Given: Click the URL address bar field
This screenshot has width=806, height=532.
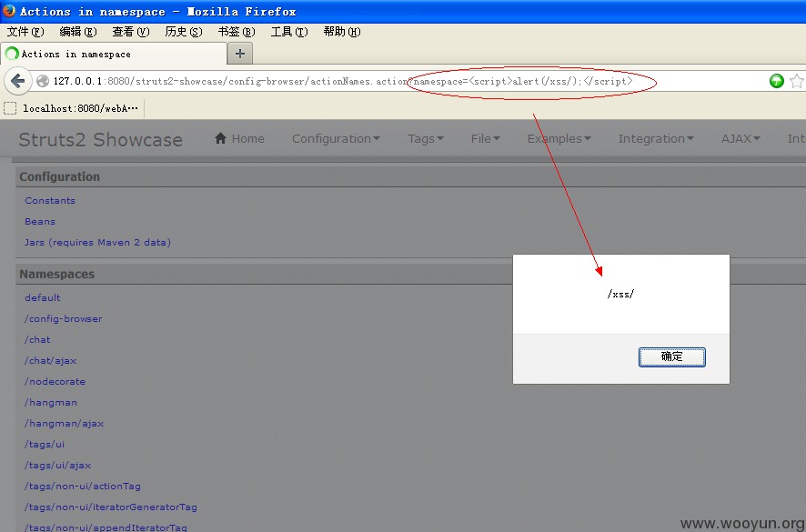Looking at the screenshot, I should click(401, 81).
